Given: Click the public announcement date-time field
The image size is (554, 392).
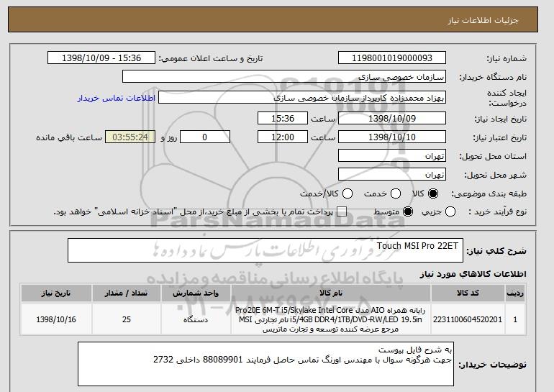Looking at the screenshot, I should click(101, 58).
